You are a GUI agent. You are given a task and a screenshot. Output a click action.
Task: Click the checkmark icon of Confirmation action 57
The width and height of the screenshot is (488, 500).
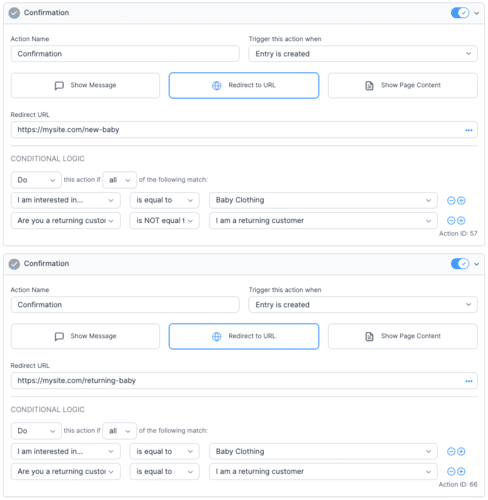click(x=14, y=13)
